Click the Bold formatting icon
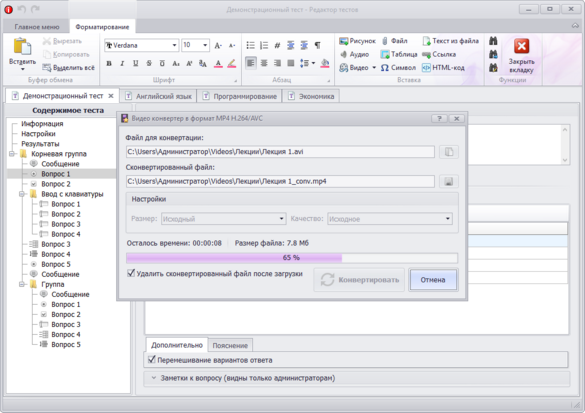Viewport: 585px width, 413px height. point(109,64)
